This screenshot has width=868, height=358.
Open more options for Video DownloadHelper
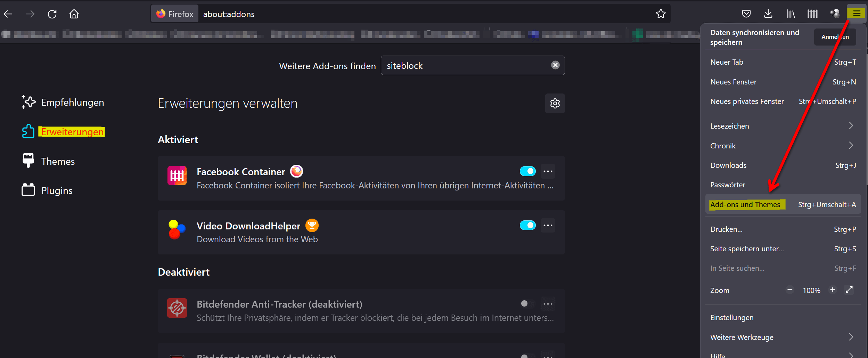[548, 226]
